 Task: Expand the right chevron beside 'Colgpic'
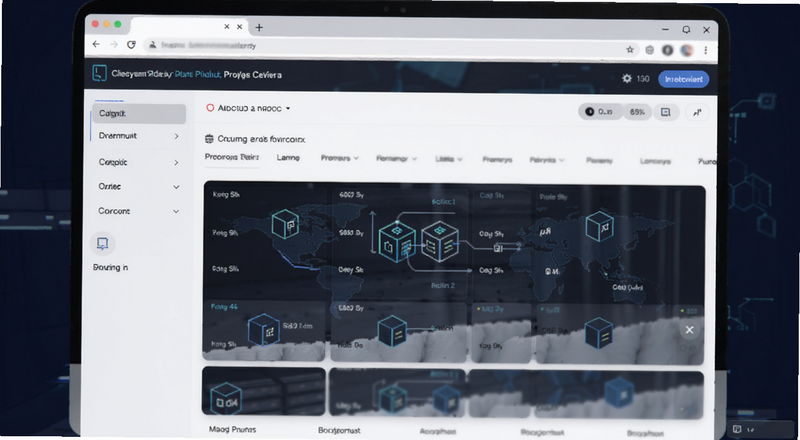coord(177,162)
